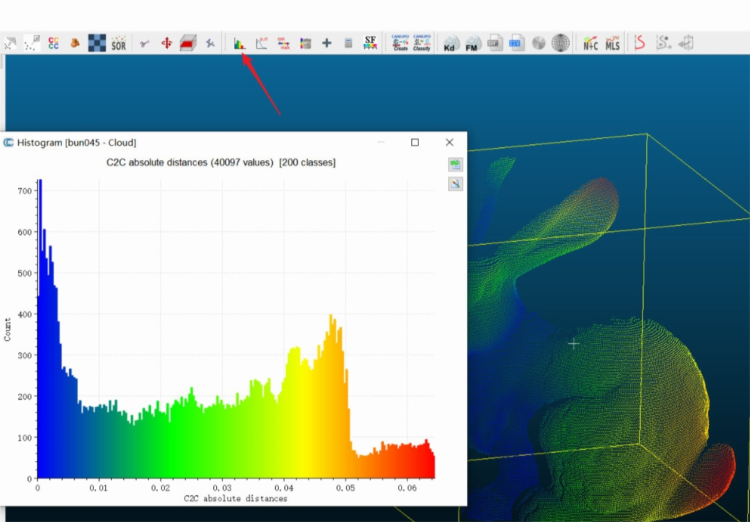Select the blue checkerboard toolbar icon
This screenshot has width=750, height=522.
click(x=97, y=43)
